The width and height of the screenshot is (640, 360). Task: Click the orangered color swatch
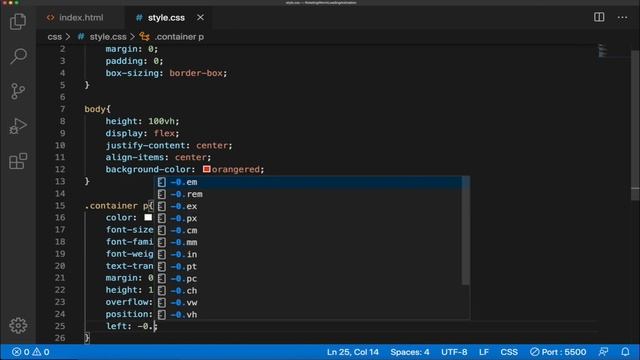(x=207, y=169)
